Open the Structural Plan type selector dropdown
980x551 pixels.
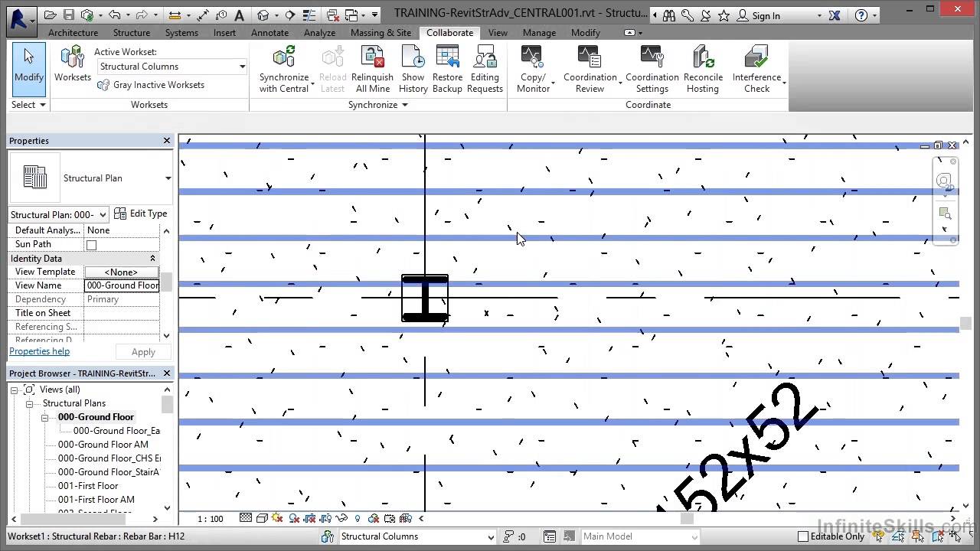pyautogui.click(x=168, y=178)
